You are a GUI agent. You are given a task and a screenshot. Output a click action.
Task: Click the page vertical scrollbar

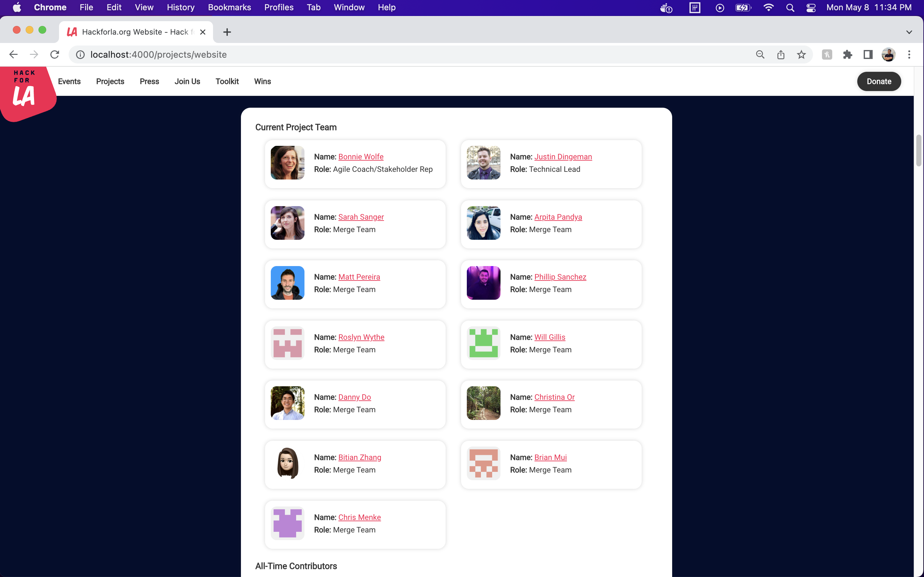[x=918, y=151]
